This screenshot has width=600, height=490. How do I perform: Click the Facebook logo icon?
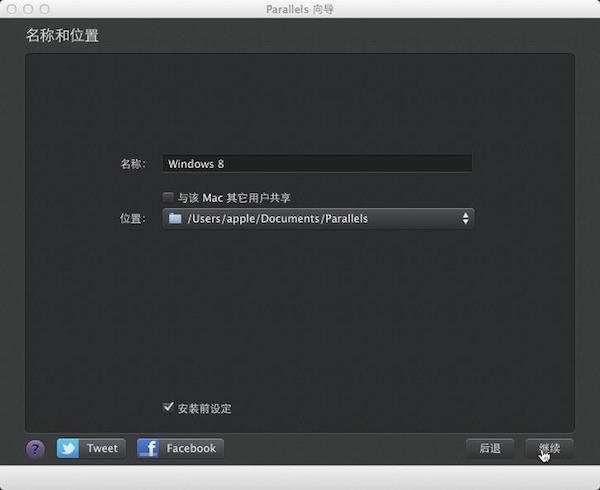coord(148,448)
